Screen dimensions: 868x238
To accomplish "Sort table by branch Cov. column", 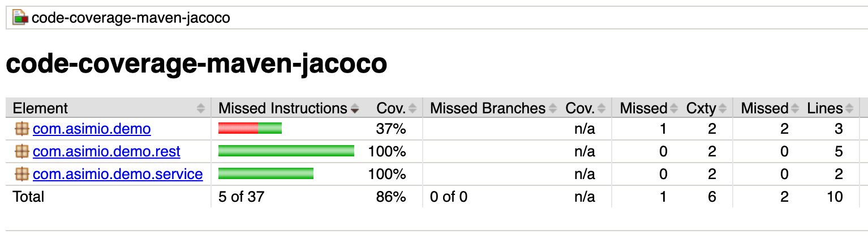I will click(580, 108).
